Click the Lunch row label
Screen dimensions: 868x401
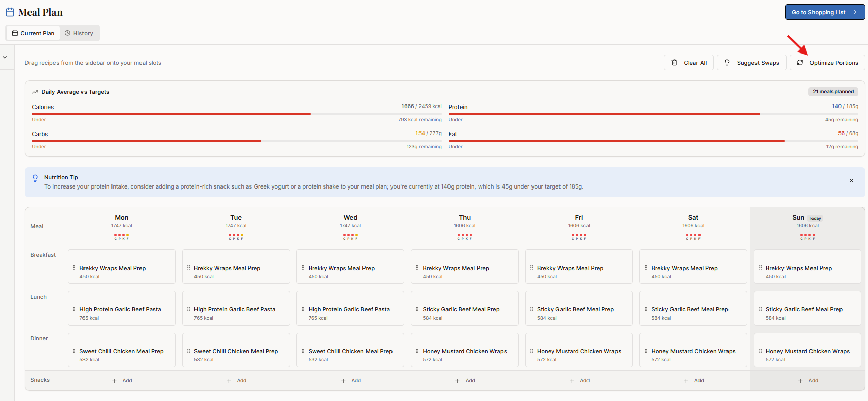(x=38, y=297)
